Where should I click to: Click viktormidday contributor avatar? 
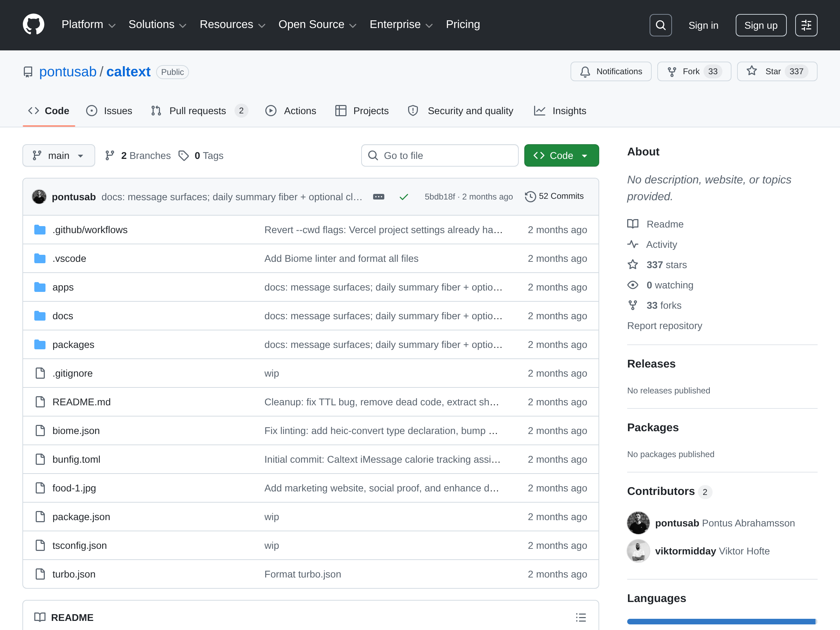pyautogui.click(x=638, y=551)
